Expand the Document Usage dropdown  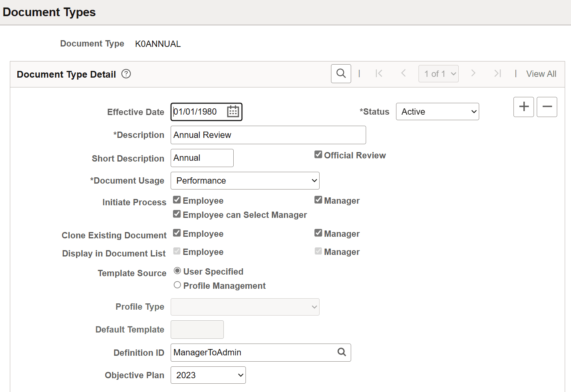[245, 180]
